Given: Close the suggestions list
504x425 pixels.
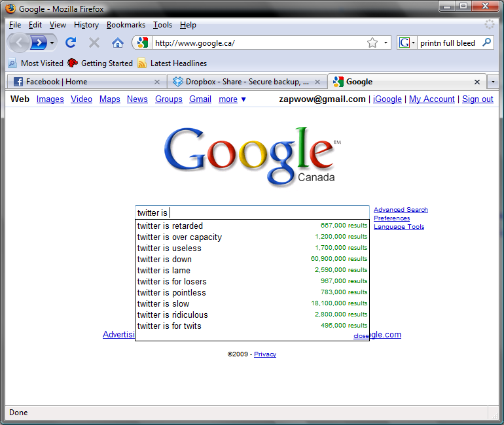Looking at the screenshot, I should [361, 336].
